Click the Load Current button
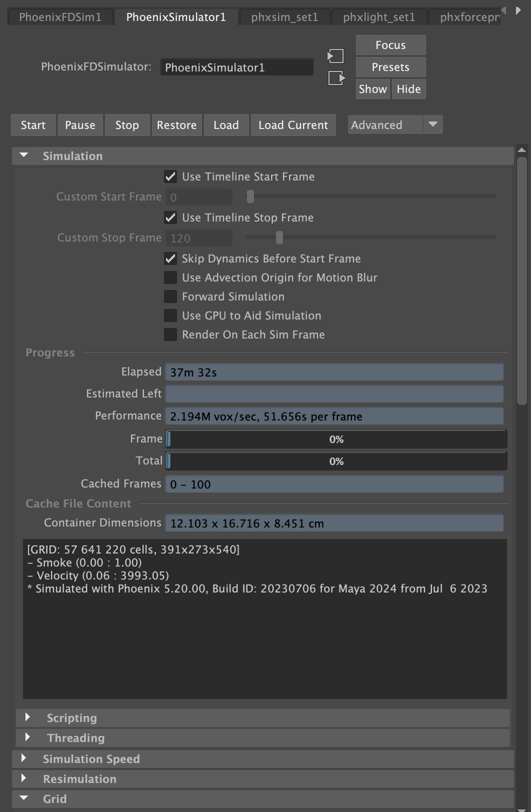531x812 pixels. [293, 125]
